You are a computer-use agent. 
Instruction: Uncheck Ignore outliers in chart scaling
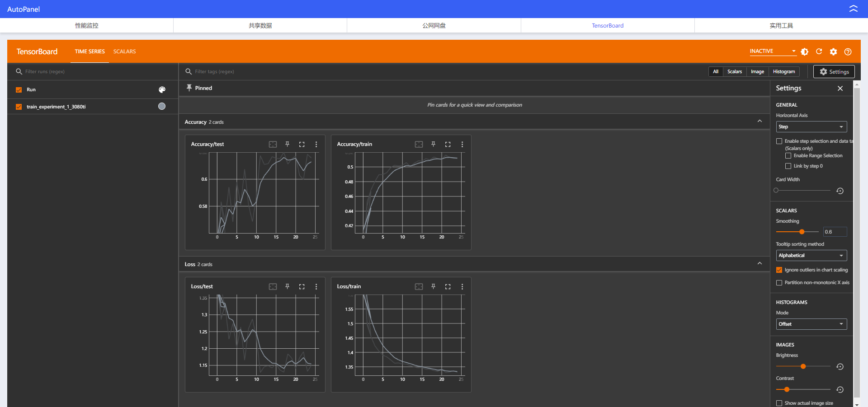coord(779,270)
